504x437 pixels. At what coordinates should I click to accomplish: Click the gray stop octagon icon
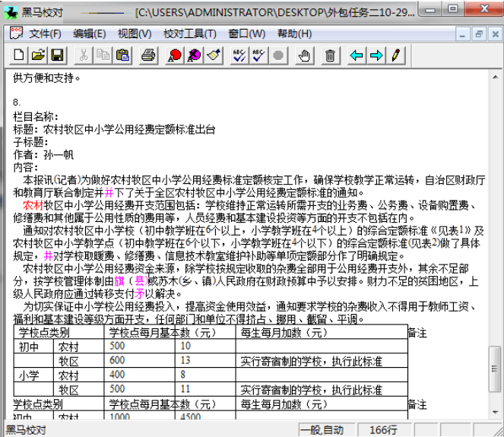(x=278, y=55)
